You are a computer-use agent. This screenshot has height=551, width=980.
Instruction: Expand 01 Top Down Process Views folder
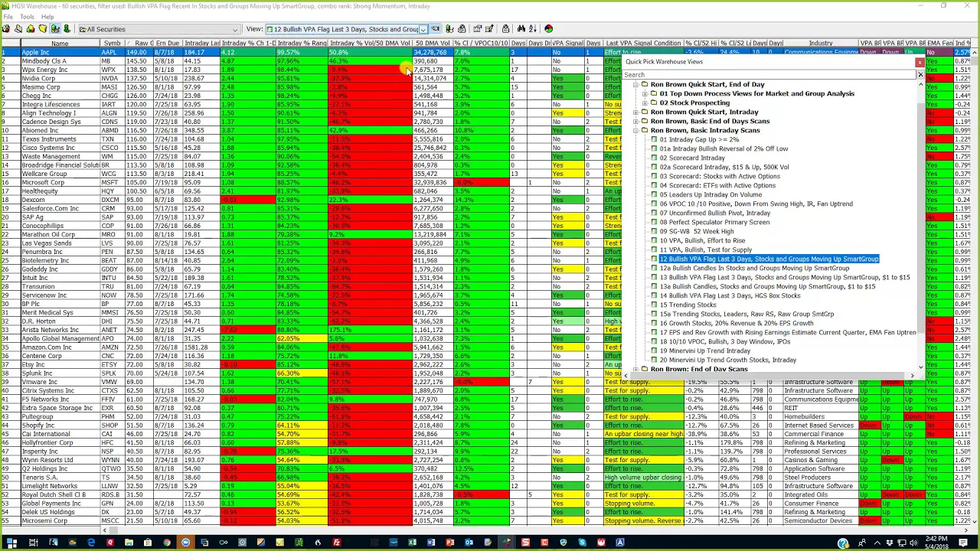pos(645,93)
